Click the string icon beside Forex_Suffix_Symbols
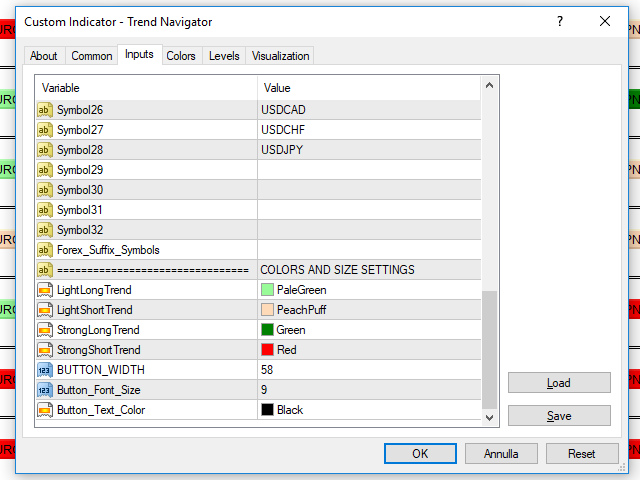This screenshot has width=640, height=480. tap(45, 250)
